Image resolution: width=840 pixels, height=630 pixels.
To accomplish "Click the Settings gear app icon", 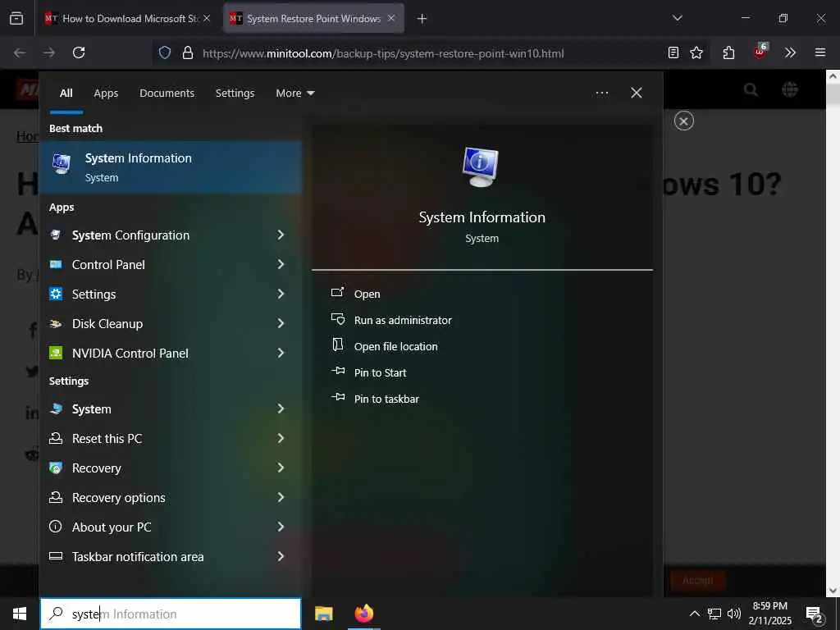I will 55,294.
